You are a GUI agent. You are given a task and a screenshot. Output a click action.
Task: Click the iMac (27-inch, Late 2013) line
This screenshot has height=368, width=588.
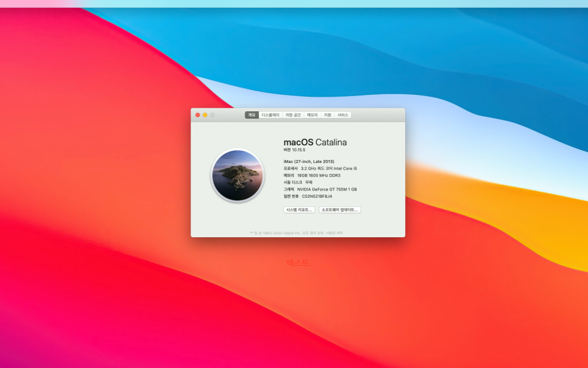pos(309,162)
